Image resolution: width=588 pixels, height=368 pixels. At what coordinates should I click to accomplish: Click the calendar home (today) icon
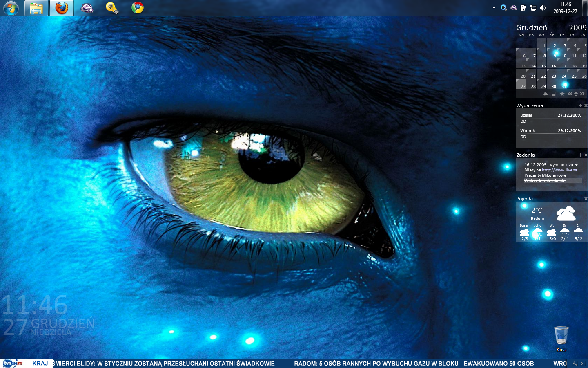click(576, 94)
